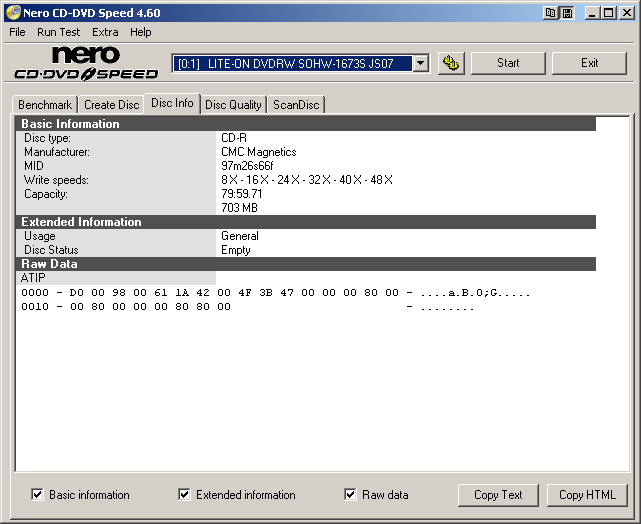Viewport: 641px width, 524px height.
Task: Click the application icon in title bar
Action: [x=13, y=13]
